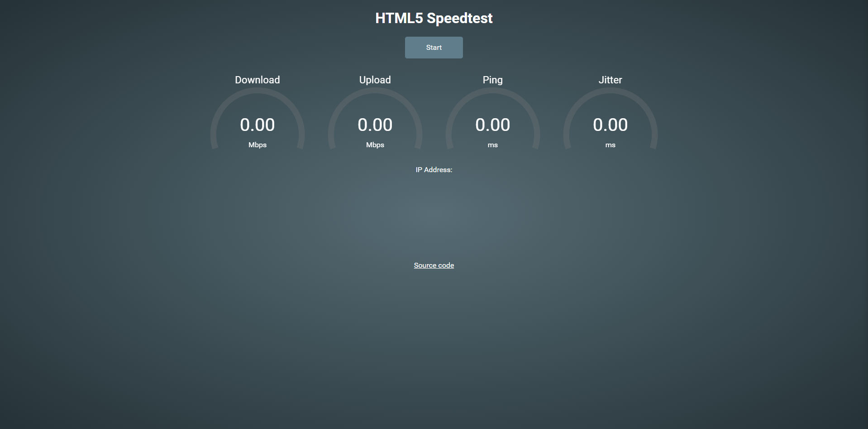Image resolution: width=868 pixels, height=429 pixels.
Task: Select the Ping gauge label
Action: [x=492, y=80]
